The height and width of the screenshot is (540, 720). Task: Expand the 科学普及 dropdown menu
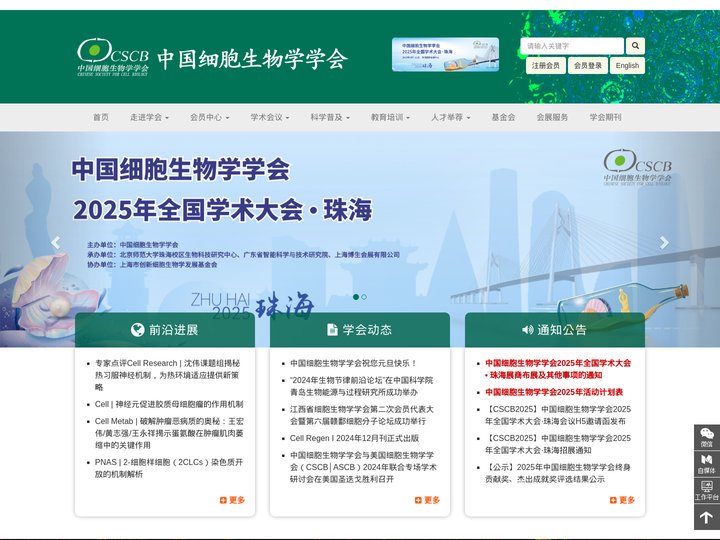(330, 118)
